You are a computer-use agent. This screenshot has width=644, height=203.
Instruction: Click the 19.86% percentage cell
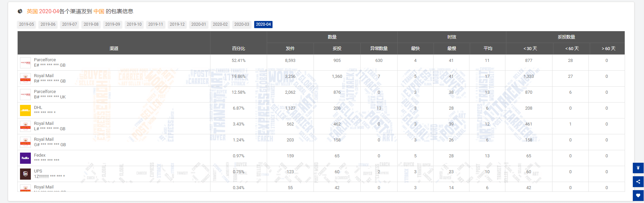coord(239,76)
